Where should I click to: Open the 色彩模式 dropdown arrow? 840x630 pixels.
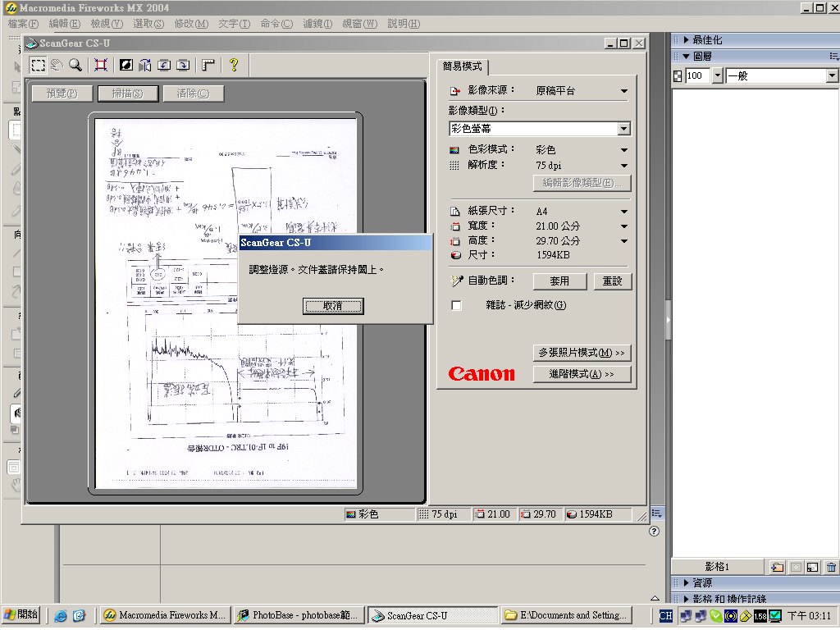pyautogui.click(x=624, y=150)
